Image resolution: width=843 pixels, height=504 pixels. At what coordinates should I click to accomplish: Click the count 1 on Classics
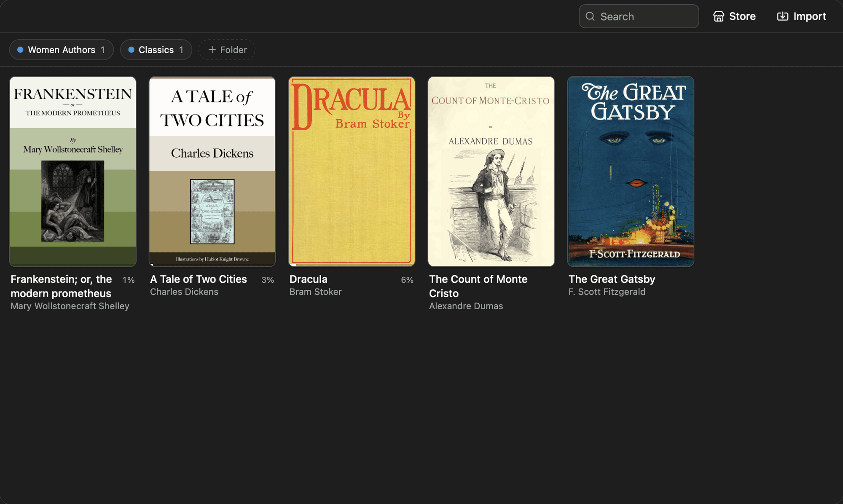click(181, 50)
